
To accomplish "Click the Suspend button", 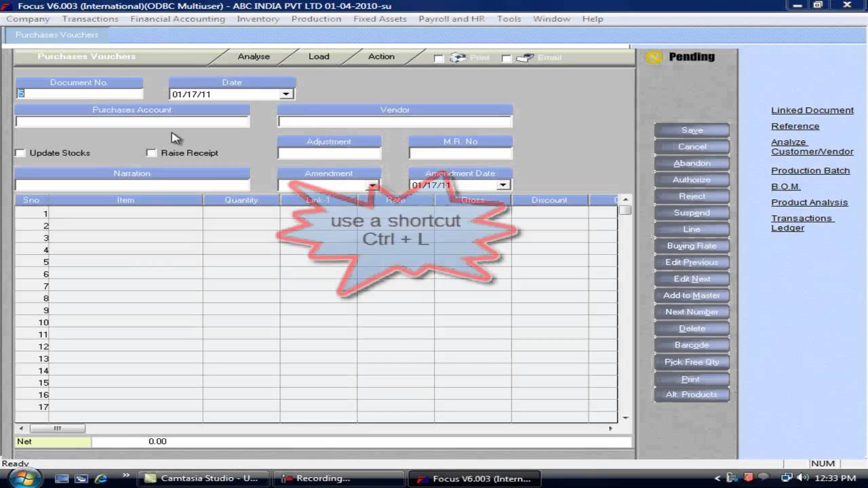I will (692, 213).
